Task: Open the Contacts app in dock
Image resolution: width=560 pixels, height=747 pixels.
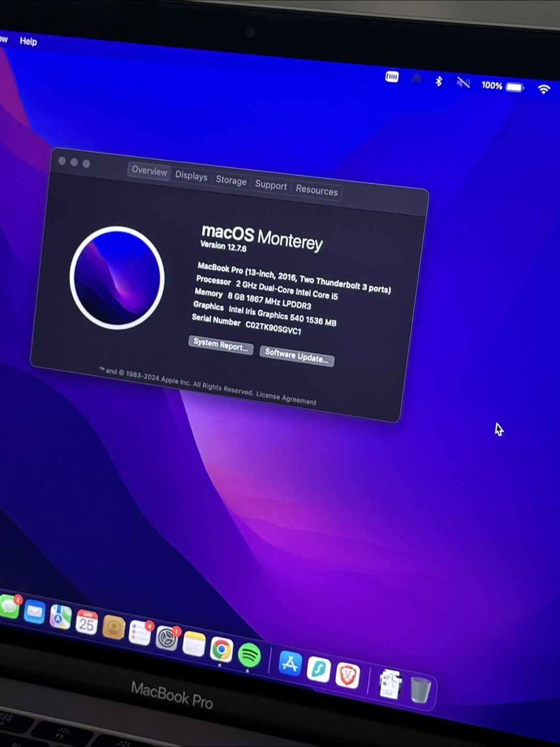Action: point(114,628)
